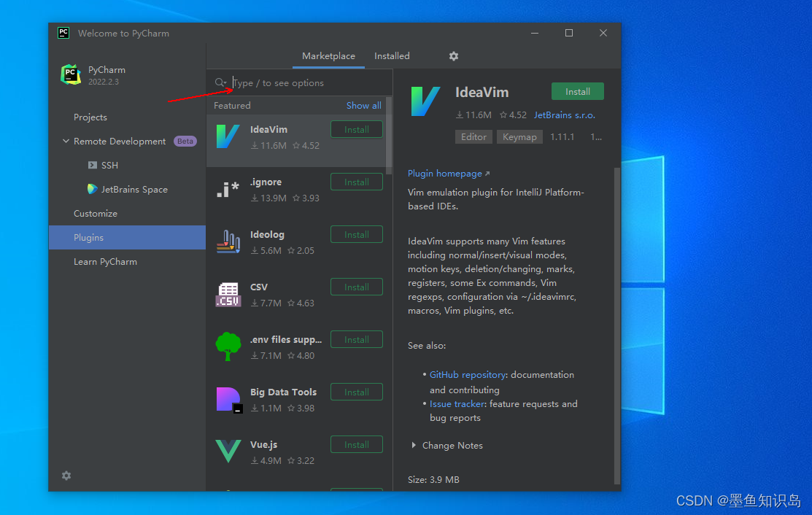812x515 pixels.
Task: Open the GitHub repository link
Action: pos(468,375)
